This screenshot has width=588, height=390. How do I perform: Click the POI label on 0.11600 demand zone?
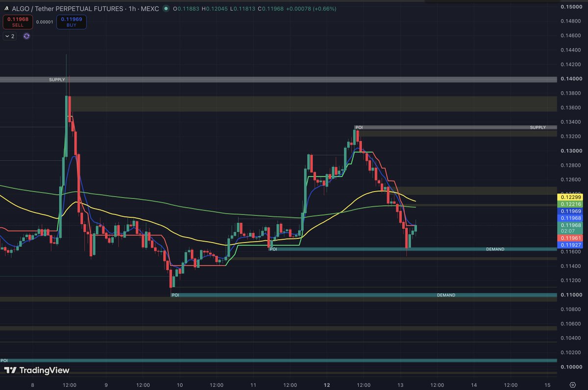pos(273,249)
